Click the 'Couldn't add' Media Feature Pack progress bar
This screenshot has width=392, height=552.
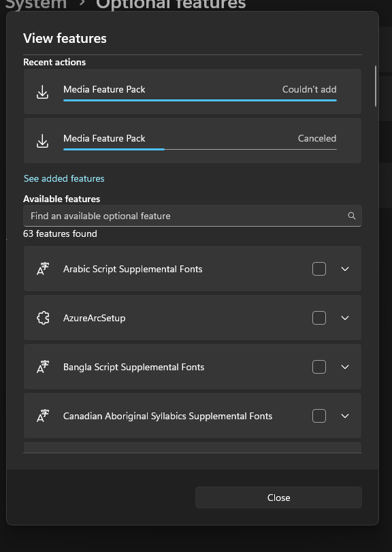tap(200, 100)
